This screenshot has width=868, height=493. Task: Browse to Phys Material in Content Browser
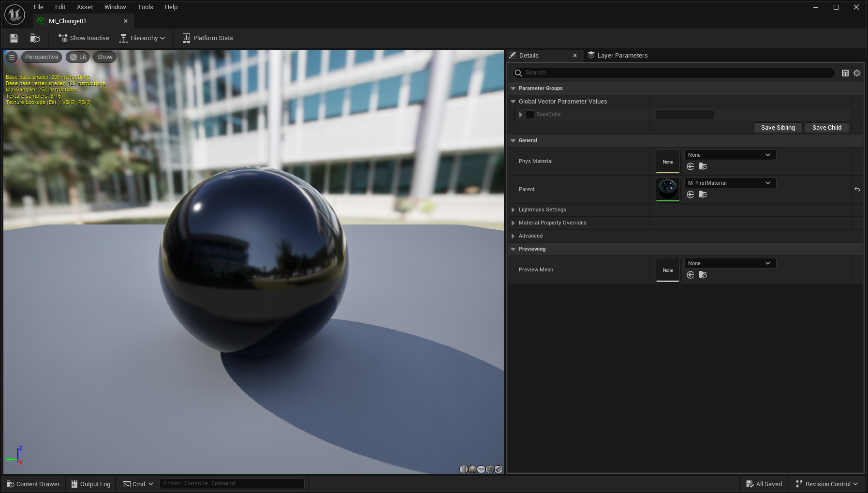click(x=703, y=166)
